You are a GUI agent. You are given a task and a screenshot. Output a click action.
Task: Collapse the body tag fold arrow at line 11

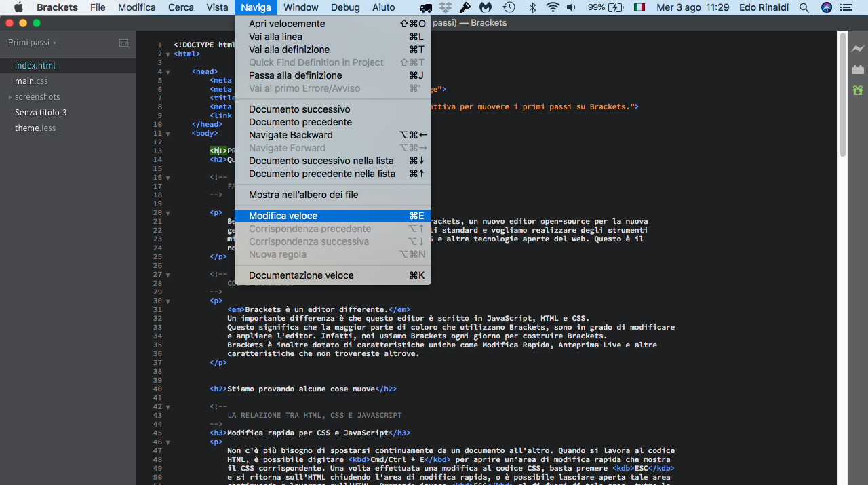pyautogui.click(x=167, y=134)
